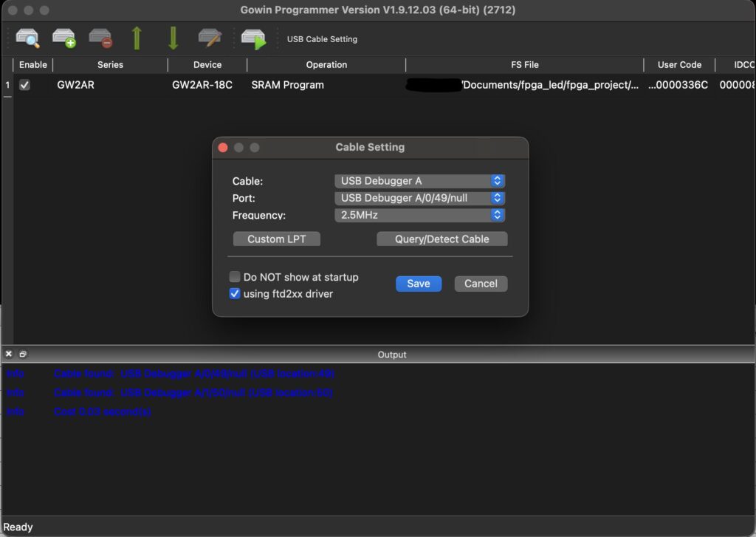Image resolution: width=756 pixels, height=537 pixels.
Task: Click the Ready status bar text
Action: point(18,527)
